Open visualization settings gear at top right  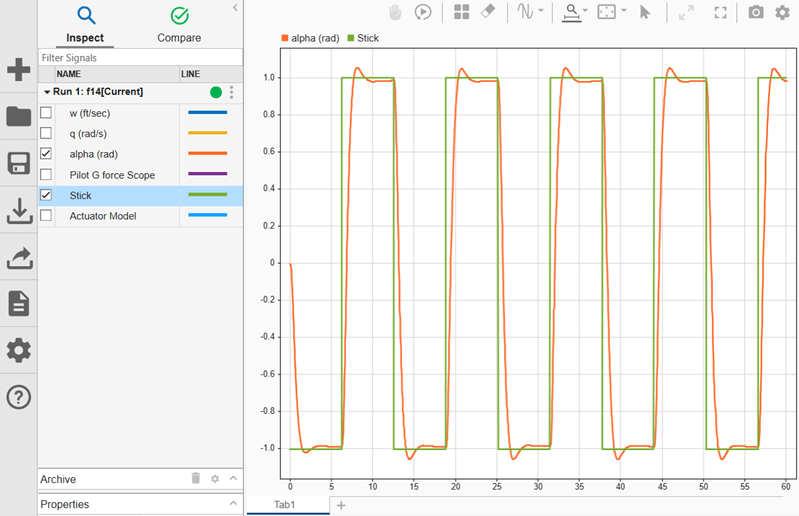coord(782,12)
